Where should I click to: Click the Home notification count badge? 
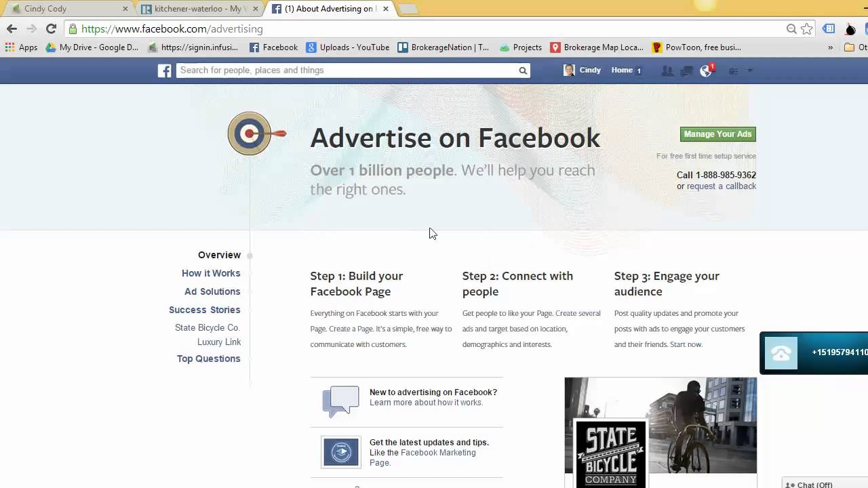[639, 70]
